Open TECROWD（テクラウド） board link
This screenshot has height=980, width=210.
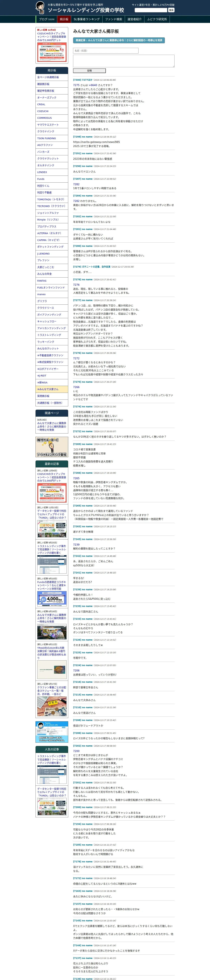coord(52,206)
